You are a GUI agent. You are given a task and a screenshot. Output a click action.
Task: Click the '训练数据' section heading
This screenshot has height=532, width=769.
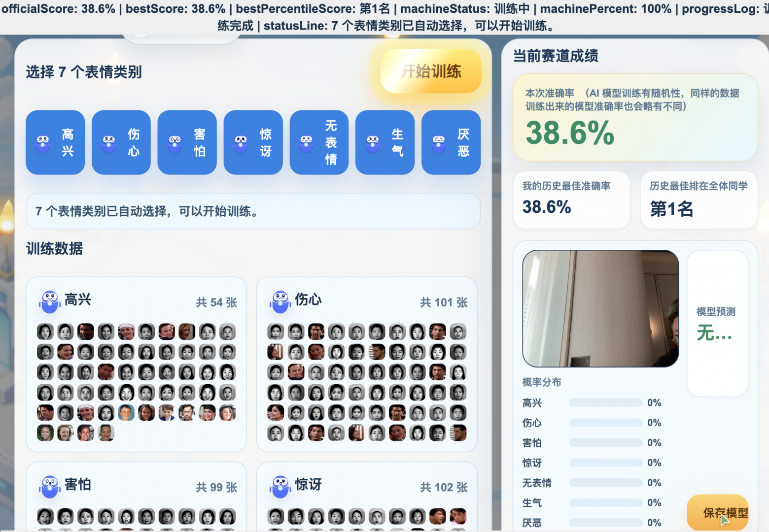(54, 249)
